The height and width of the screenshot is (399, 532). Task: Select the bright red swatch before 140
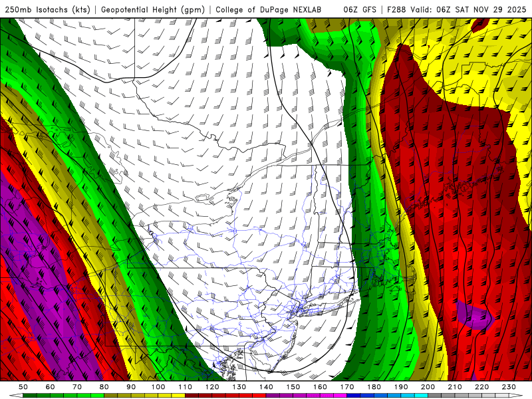click(259, 395)
